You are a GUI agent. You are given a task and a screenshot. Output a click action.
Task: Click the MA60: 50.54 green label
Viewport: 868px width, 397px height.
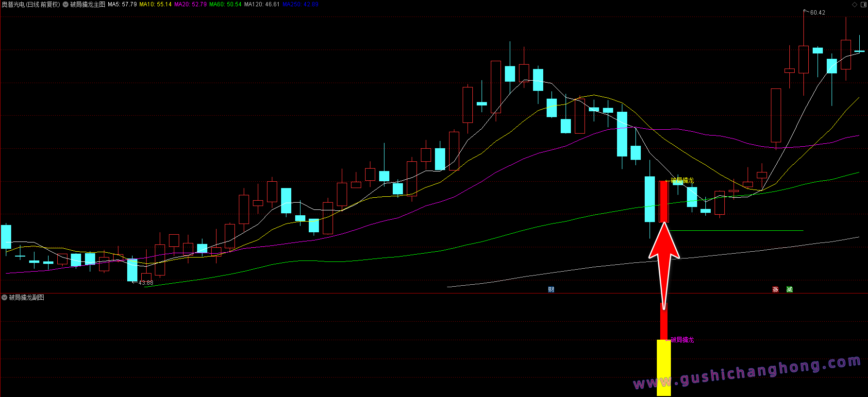pyautogui.click(x=225, y=4)
